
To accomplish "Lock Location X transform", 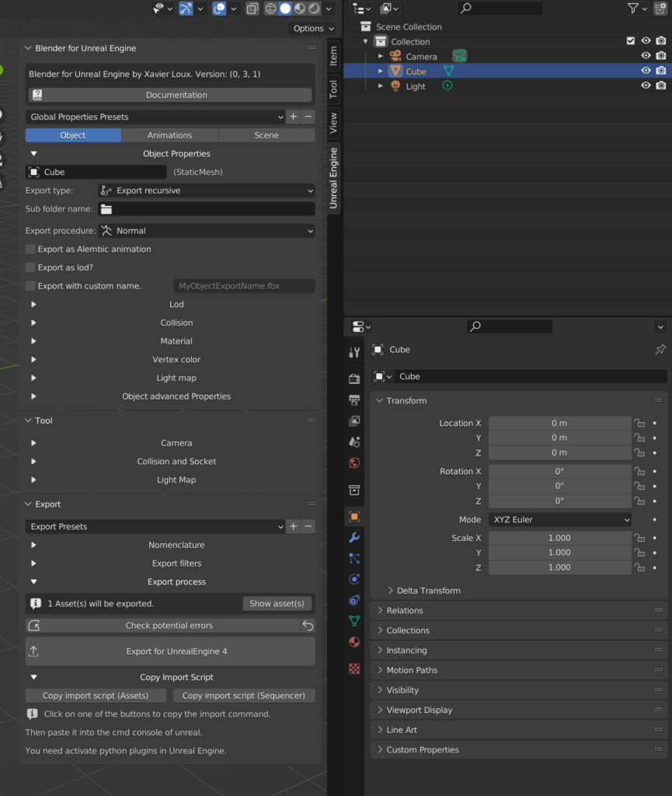I will 639,423.
